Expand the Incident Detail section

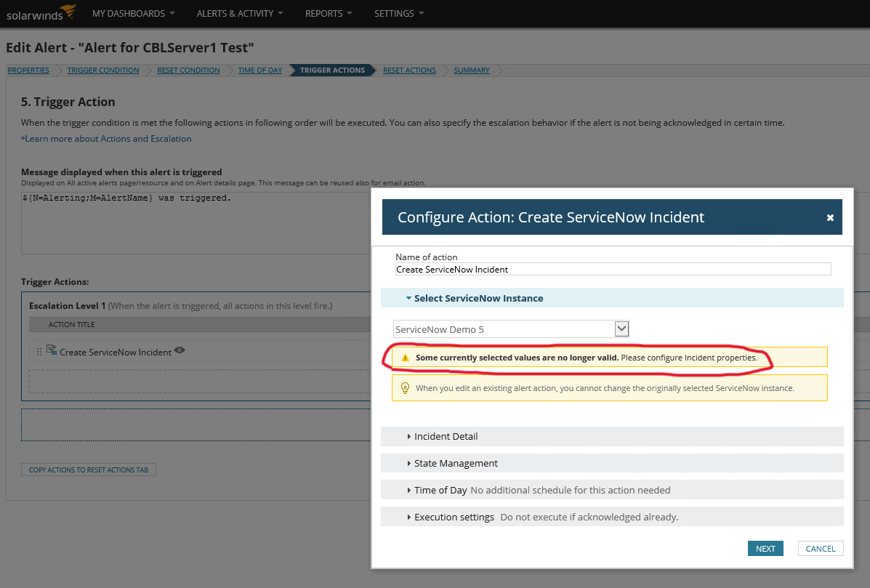pos(612,436)
